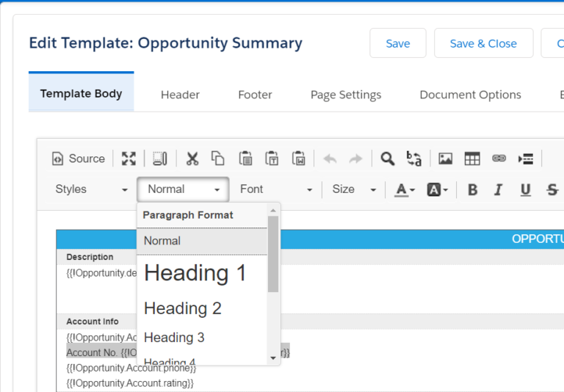Click the Copy icon in the toolbar
The width and height of the screenshot is (564, 392).
217,159
